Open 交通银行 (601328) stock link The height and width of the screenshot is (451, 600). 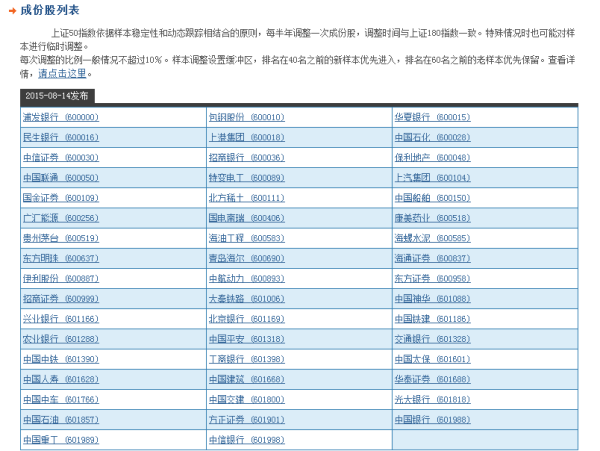(432, 339)
